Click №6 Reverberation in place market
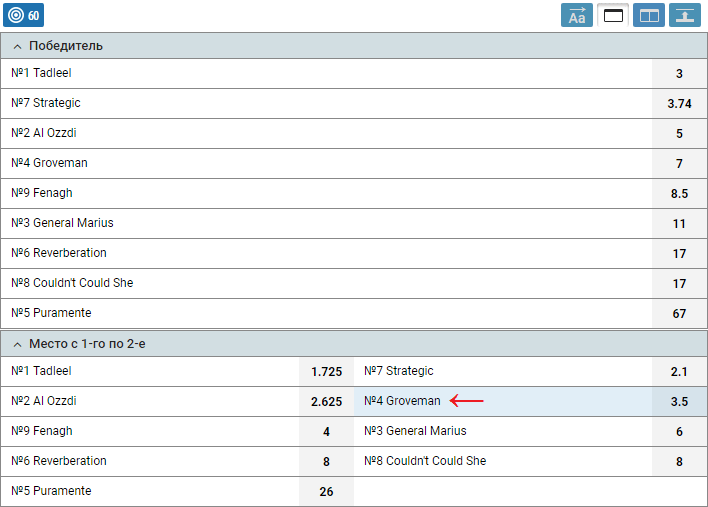 [x=59, y=460]
